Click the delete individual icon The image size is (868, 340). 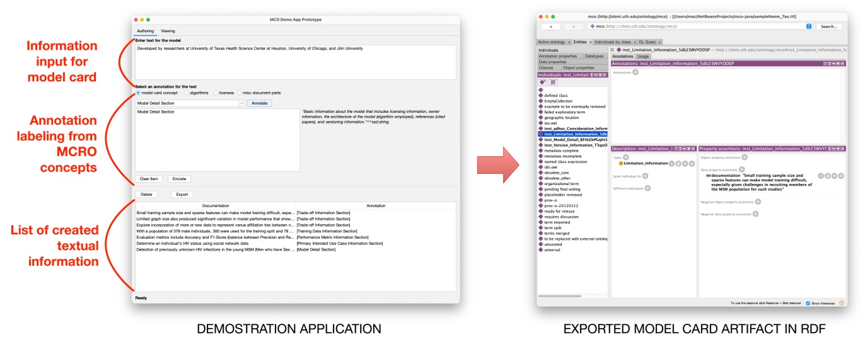(553, 82)
